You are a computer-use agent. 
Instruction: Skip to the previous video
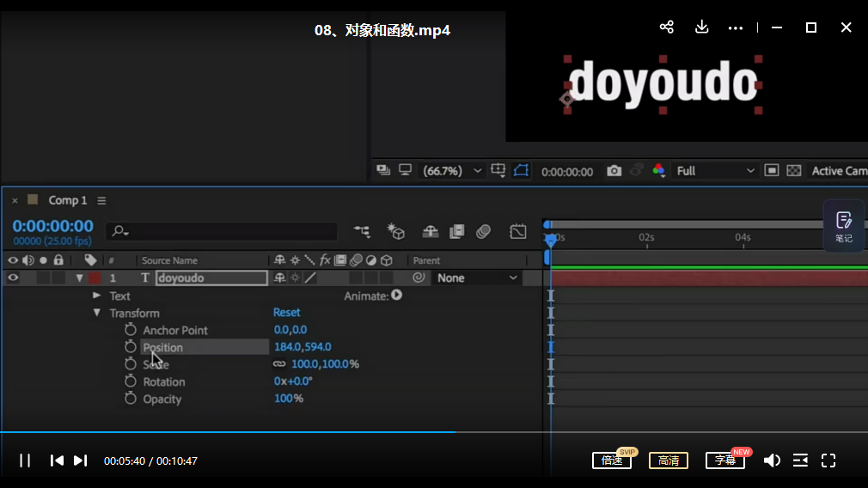point(57,461)
